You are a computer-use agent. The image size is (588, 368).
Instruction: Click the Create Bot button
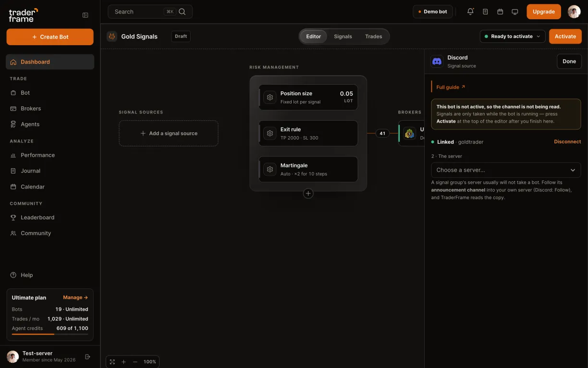pyautogui.click(x=50, y=37)
